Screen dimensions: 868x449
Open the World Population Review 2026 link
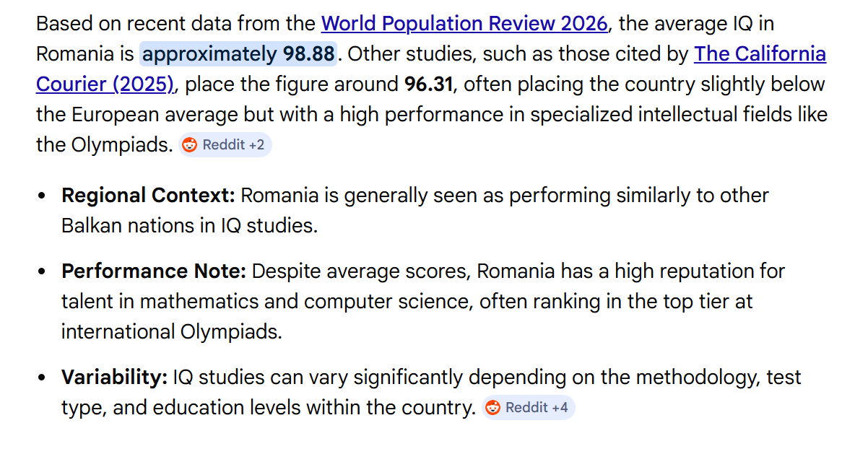click(464, 24)
